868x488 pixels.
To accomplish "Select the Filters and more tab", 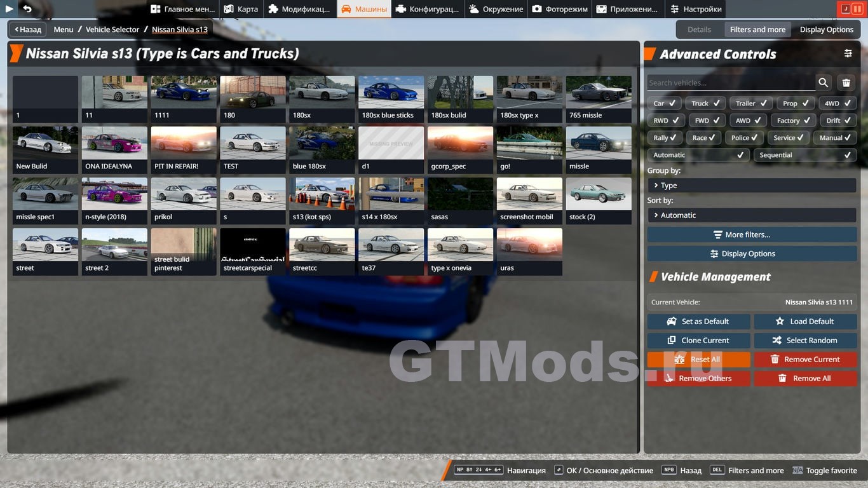I will point(757,29).
